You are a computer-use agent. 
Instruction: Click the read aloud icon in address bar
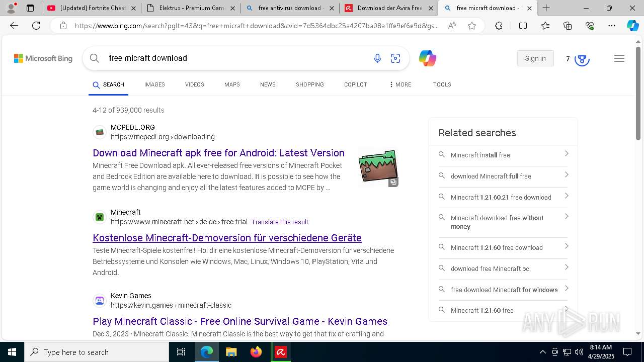pyautogui.click(x=452, y=26)
